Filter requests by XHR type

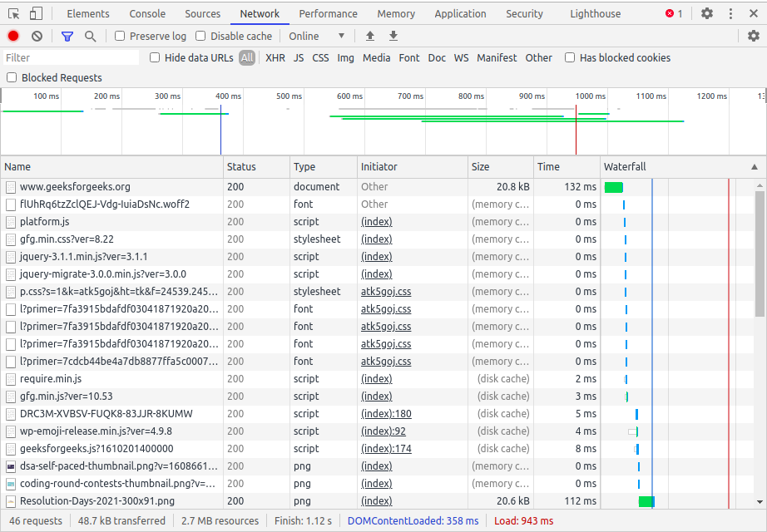click(275, 57)
